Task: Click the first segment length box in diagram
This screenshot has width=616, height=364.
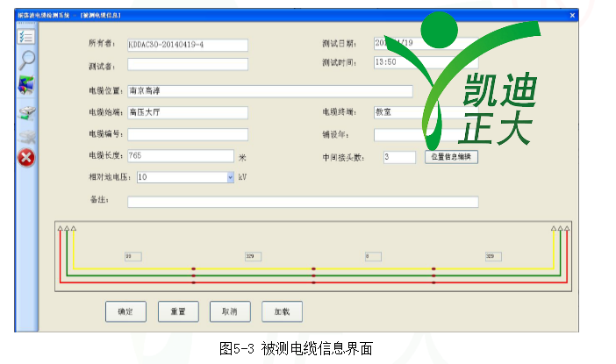Action: [x=132, y=256]
